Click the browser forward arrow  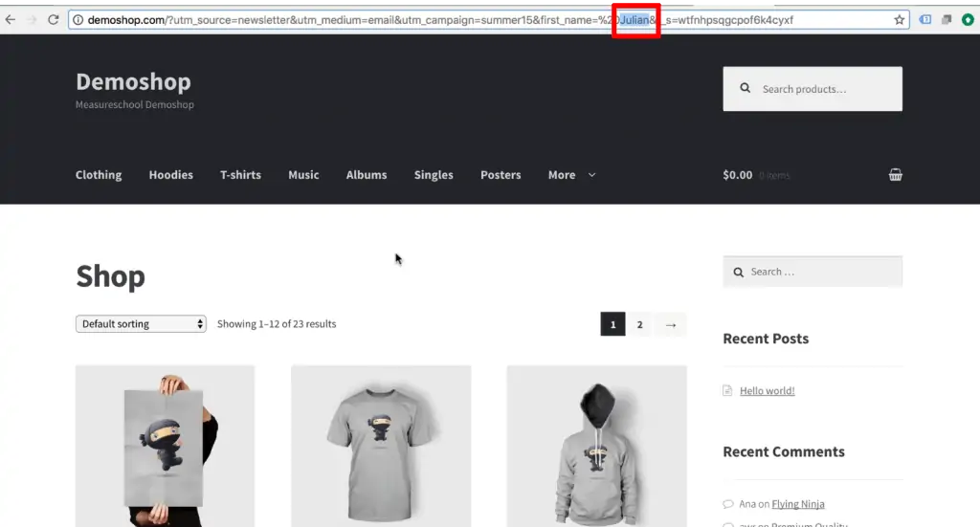[x=32, y=19]
